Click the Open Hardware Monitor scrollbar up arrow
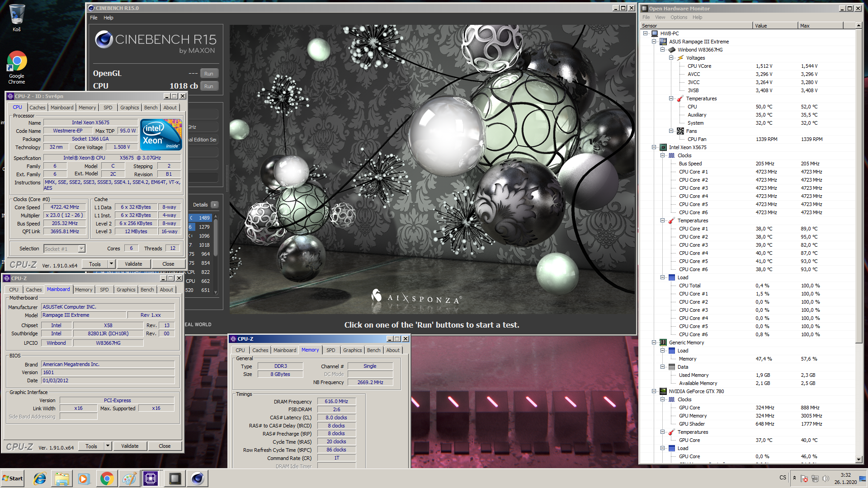The image size is (868, 488). 859,26
